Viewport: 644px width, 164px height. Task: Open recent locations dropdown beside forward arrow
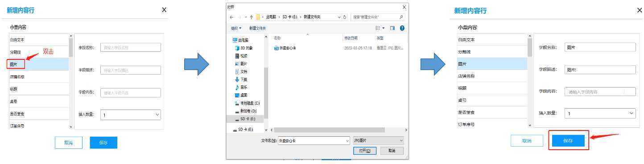point(246,17)
